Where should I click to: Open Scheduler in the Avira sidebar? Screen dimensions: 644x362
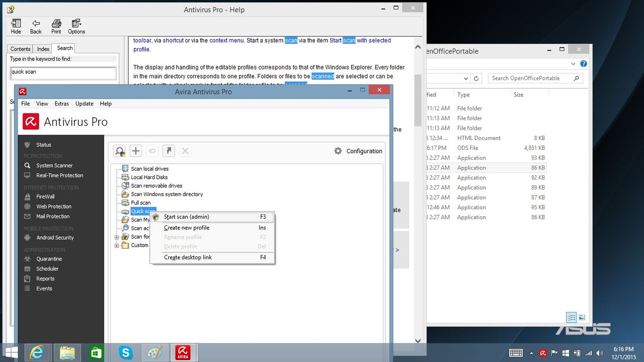[47, 269]
